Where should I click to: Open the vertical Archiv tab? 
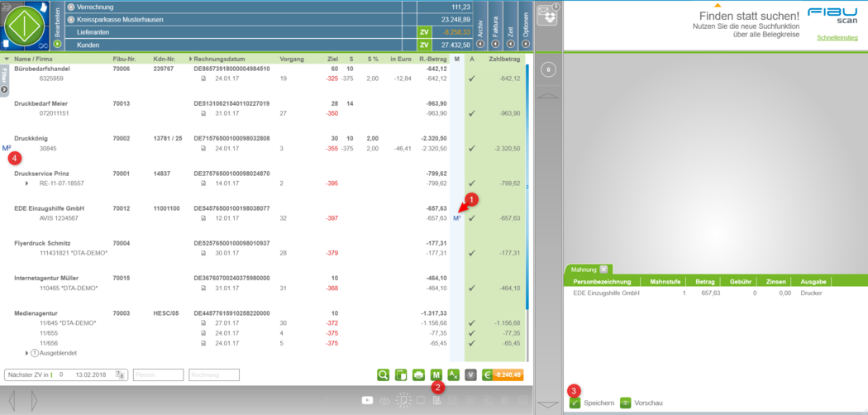point(480,23)
